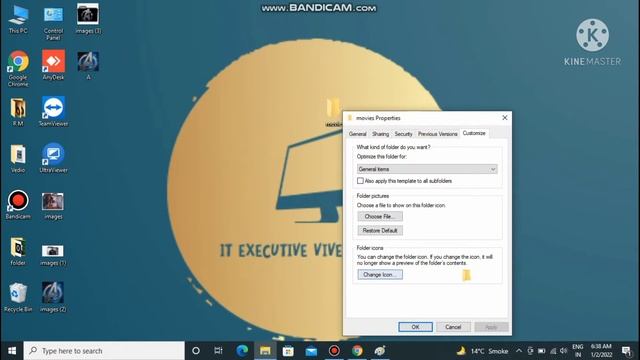Open File Explorer from taskbar

[265, 351]
